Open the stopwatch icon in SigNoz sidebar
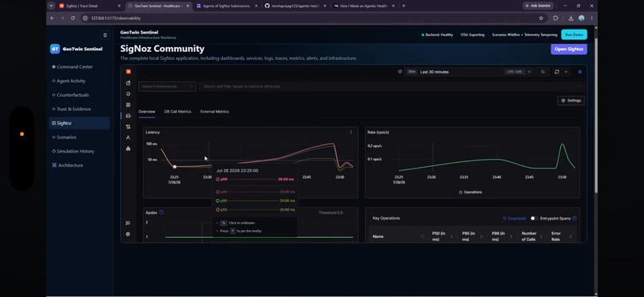 coord(128,83)
